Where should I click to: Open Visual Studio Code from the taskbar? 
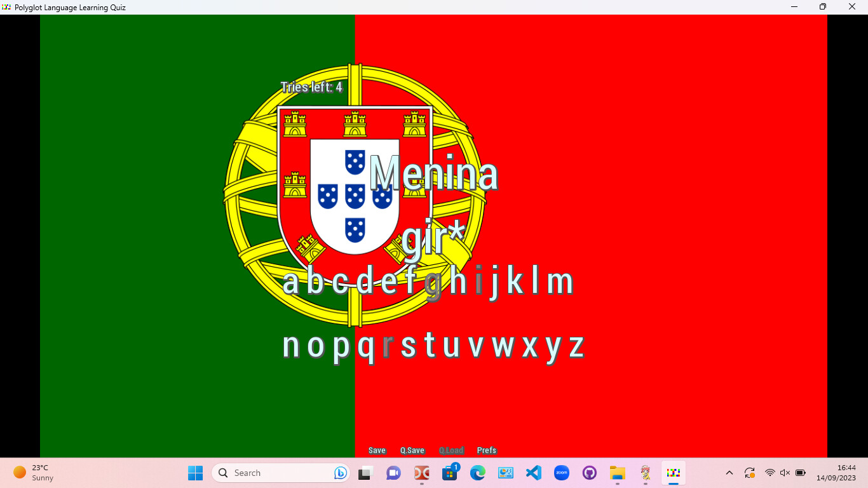[533, 473]
